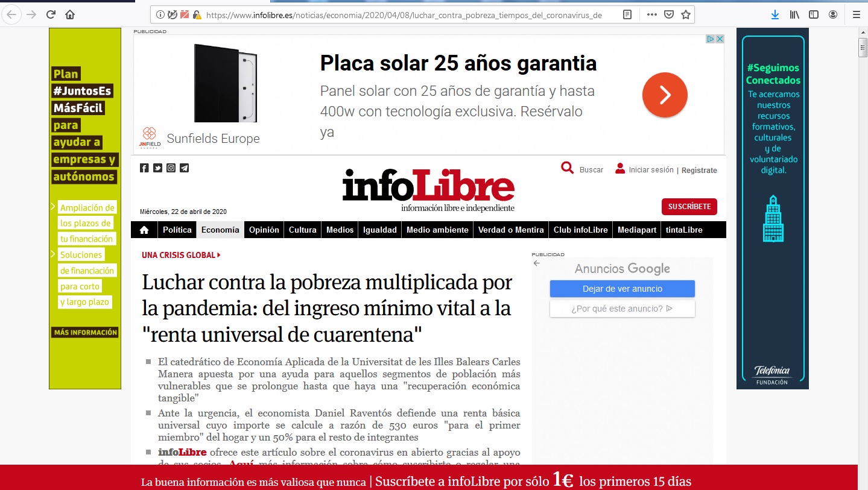
Task: Open the tintaLibre section
Action: click(x=684, y=230)
